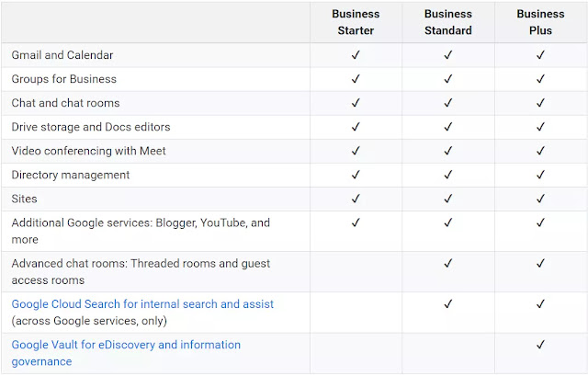Click Groups for Business checkmark under Business Standard
Screen dimensions: 588x376
click(x=448, y=79)
